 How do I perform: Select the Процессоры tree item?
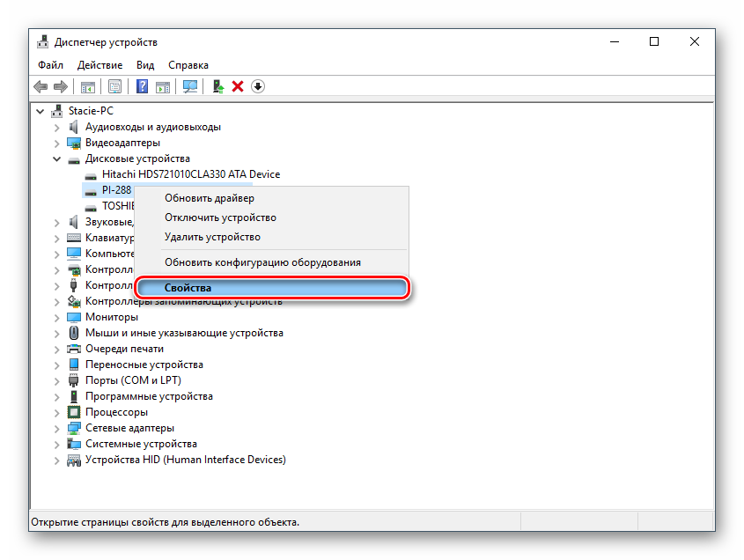tap(116, 412)
